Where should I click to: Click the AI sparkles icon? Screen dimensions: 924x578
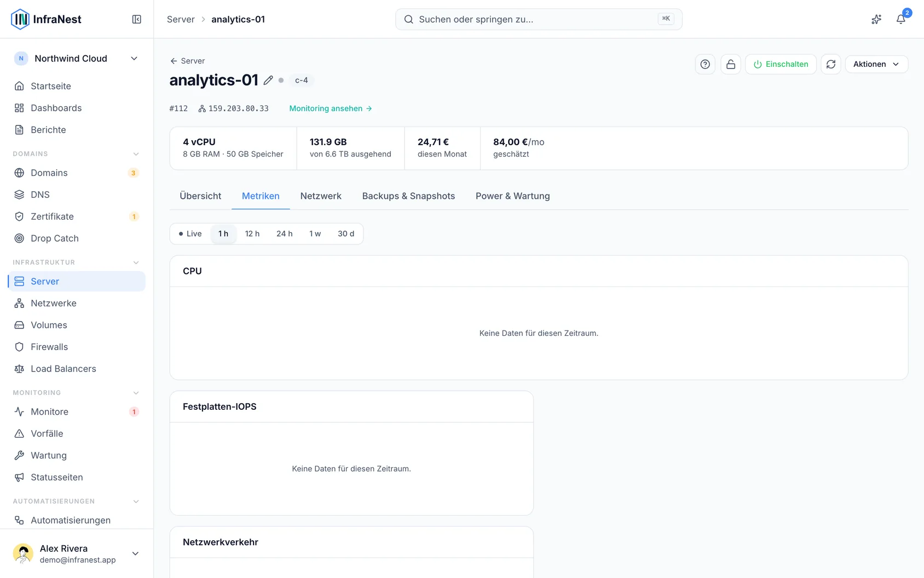coord(876,19)
